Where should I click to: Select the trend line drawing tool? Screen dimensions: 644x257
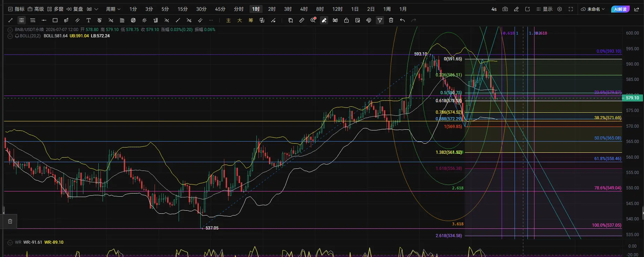pos(10,20)
